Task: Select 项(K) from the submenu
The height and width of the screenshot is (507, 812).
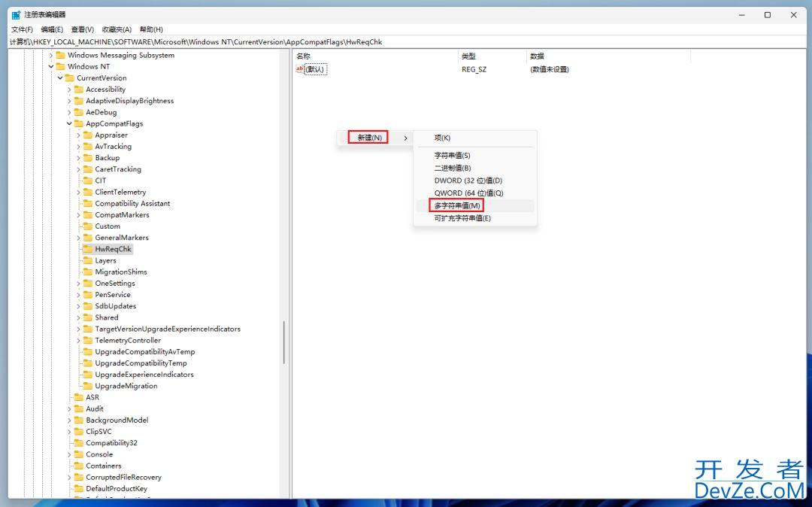Action: click(x=475, y=138)
